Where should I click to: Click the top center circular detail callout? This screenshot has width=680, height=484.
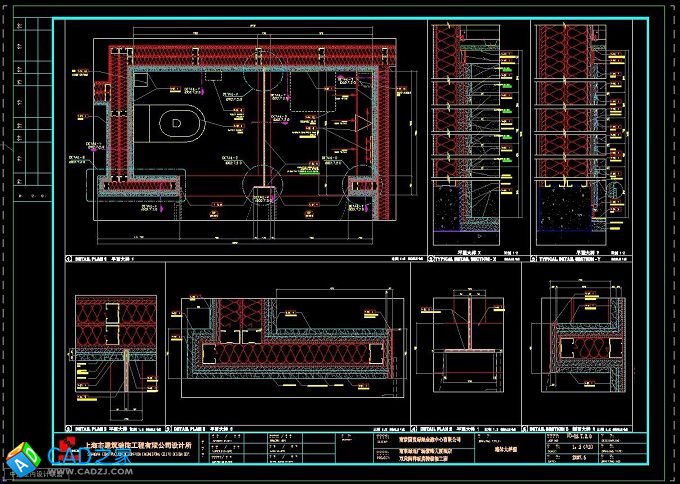(x=262, y=71)
